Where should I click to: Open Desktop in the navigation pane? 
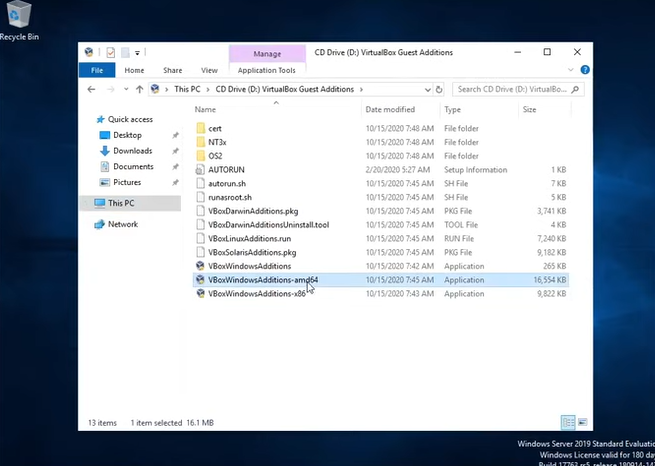coord(127,135)
